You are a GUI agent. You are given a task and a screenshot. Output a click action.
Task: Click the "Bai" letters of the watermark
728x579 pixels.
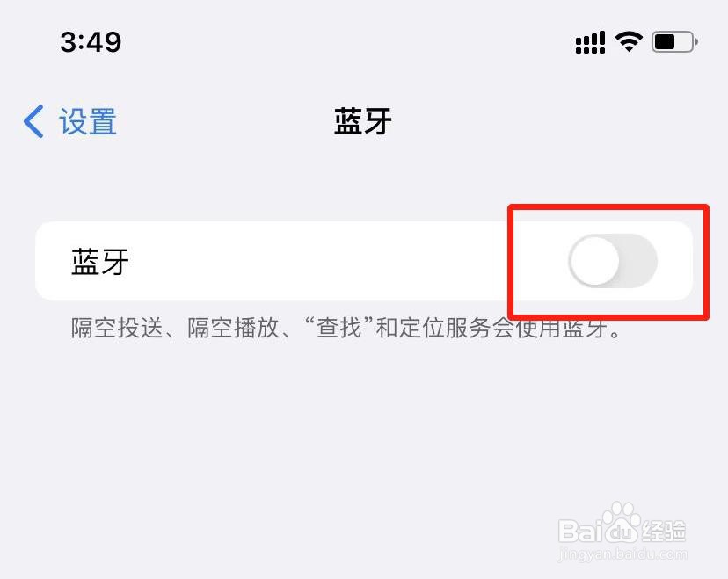(581, 532)
